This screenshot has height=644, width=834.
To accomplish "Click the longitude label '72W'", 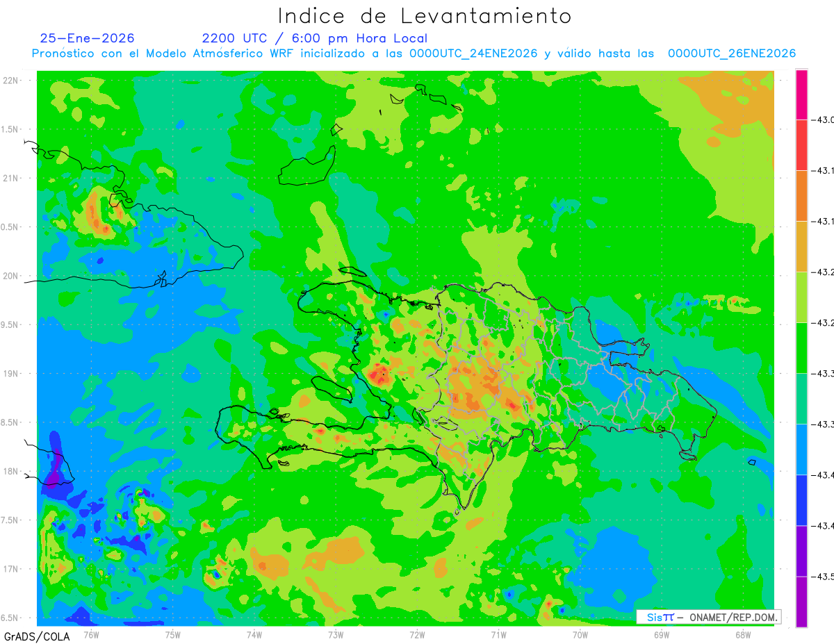I will tap(417, 634).
